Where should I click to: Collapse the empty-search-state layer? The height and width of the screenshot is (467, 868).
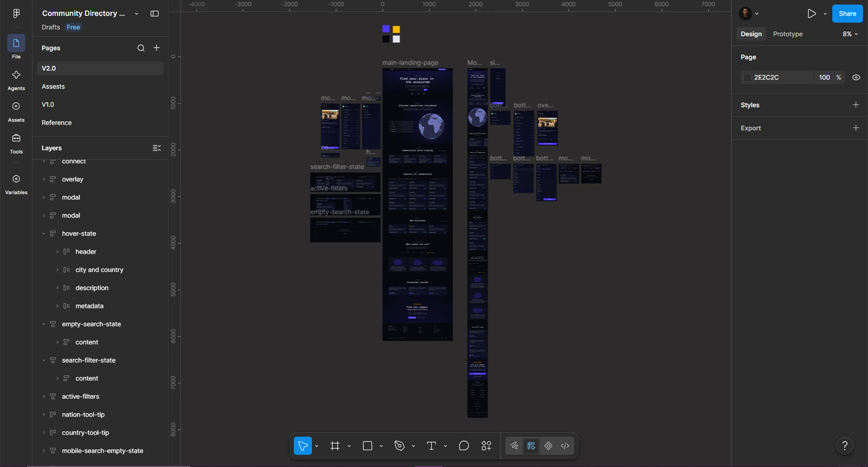[44, 324]
